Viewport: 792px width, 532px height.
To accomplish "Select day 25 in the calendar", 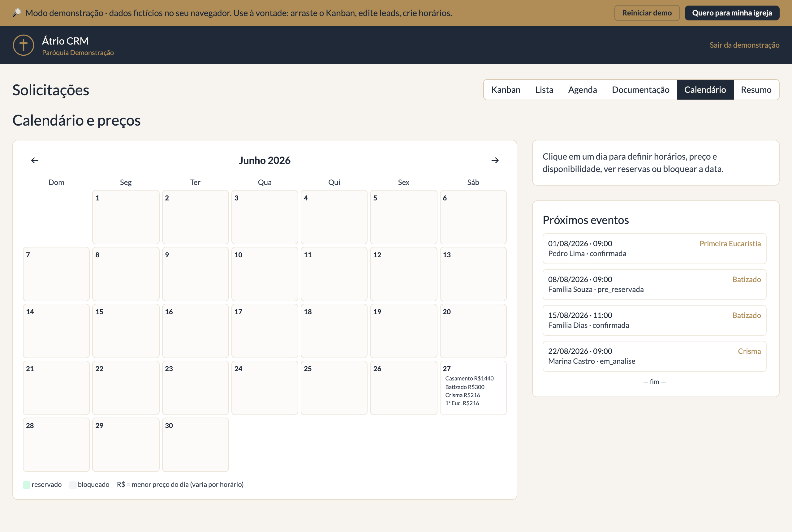I will tap(334, 388).
